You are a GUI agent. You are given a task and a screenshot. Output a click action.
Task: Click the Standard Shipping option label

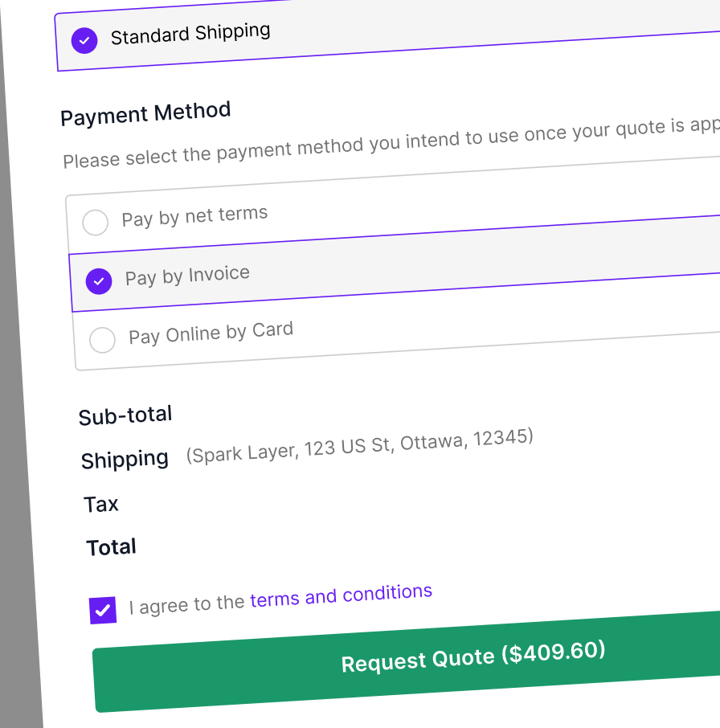190,34
